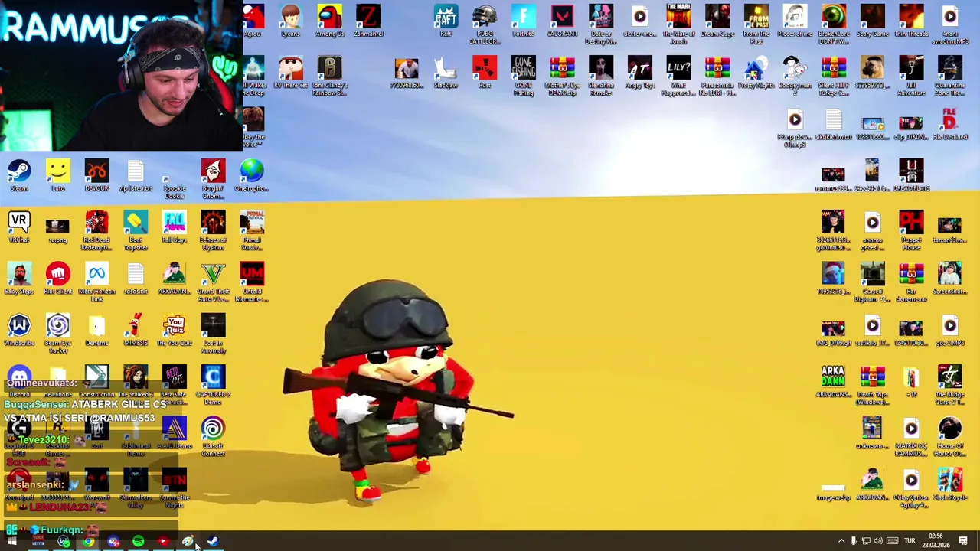Launch the Thin Threads shortcut
This screenshot has height=551, width=980.
point(911,21)
